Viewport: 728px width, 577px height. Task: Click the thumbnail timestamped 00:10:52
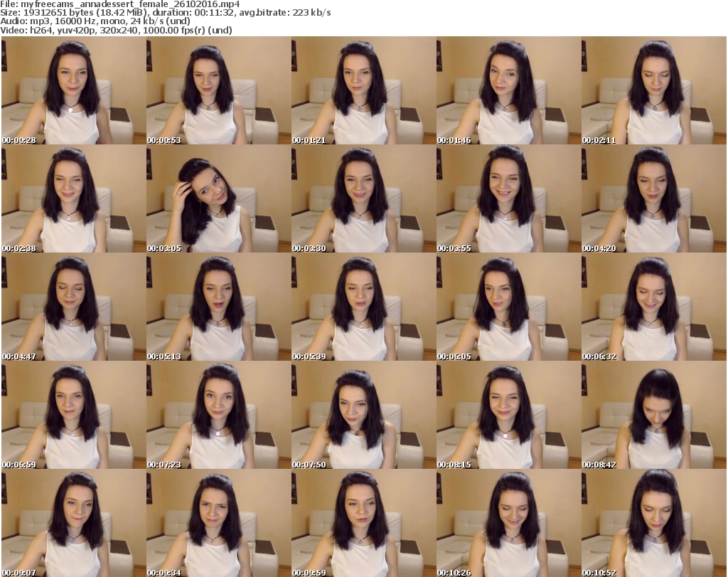(654, 523)
